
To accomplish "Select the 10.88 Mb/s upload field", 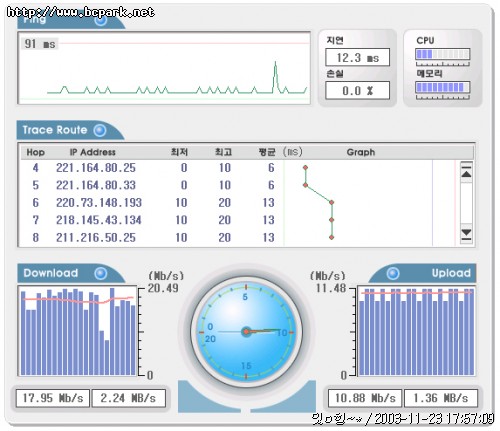I will pos(365,398).
